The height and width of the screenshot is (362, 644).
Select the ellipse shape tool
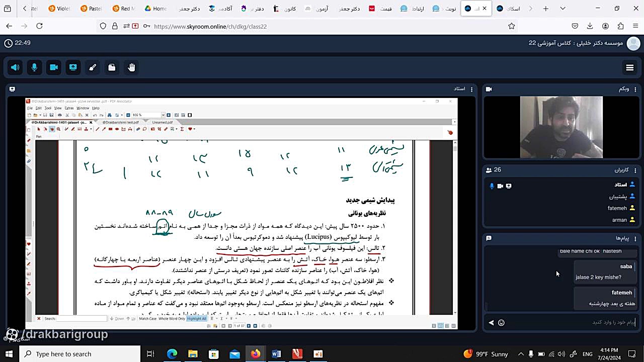pos(117,129)
